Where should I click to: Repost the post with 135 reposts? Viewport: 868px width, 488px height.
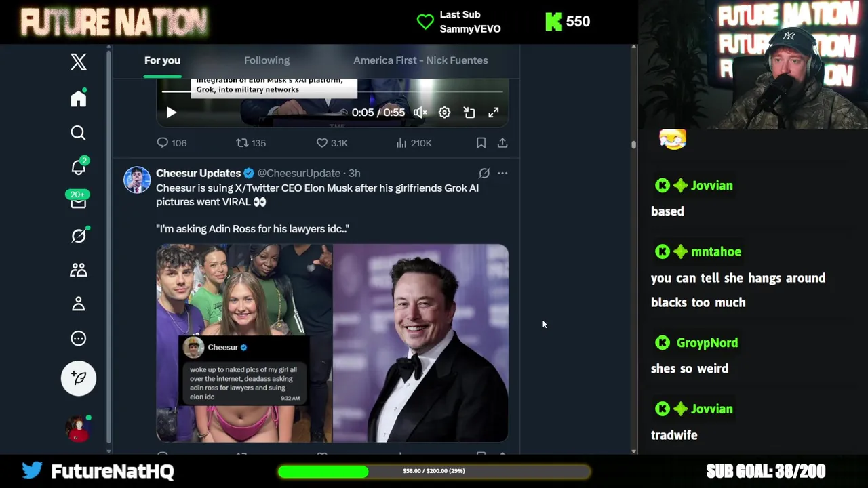[x=250, y=143]
